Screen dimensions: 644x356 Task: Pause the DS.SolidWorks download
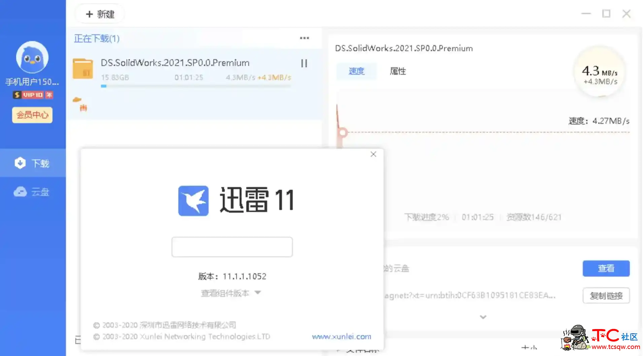pos(304,63)
